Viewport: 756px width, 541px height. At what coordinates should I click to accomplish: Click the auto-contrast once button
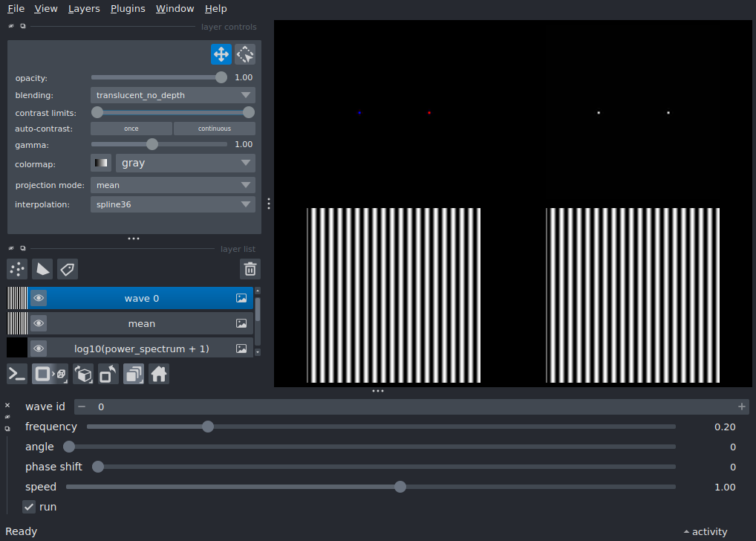[x=131, y=129]
